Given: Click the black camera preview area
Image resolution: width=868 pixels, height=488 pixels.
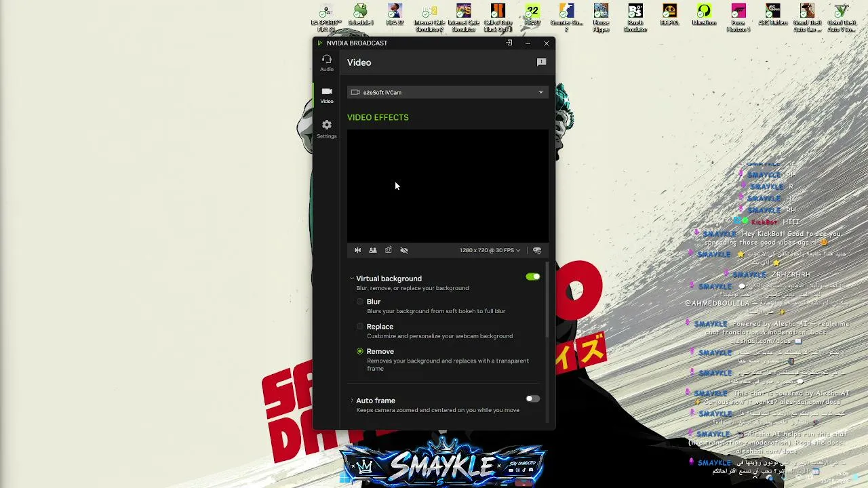Looking at the screenshot, I should pyautogui.click(x=448, y=186).
